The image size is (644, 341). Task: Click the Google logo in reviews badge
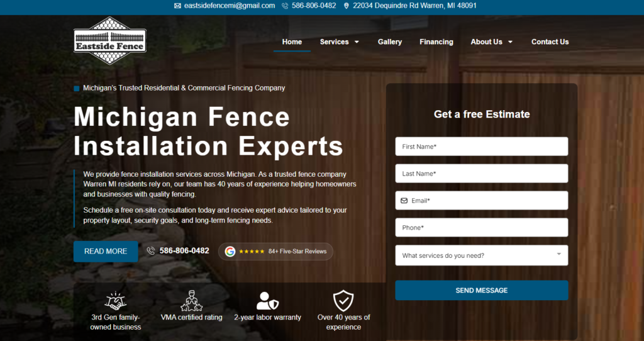230,252
